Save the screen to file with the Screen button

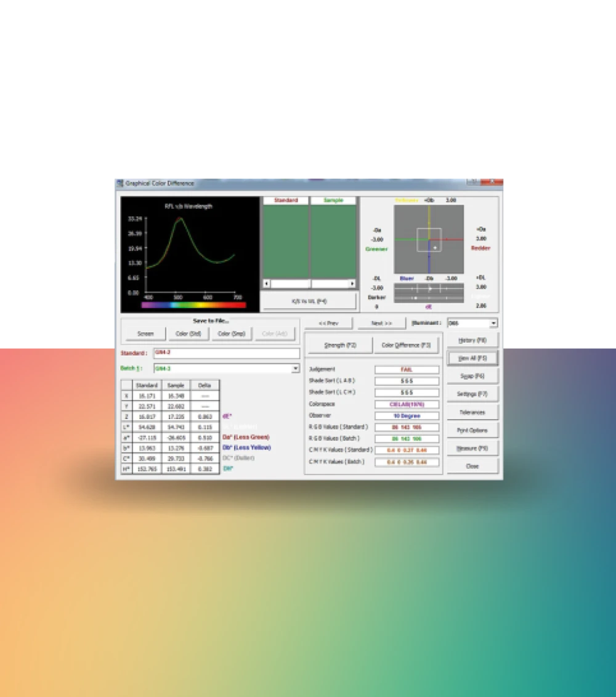click(x=145, y=333)
